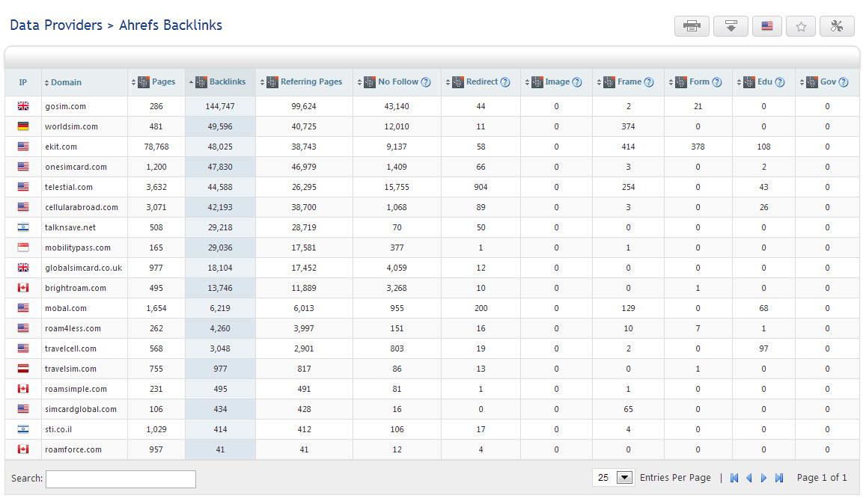Viewport: 866px width, 504px height.
Task: Click in the Search input field
Action: click(121, 479)
